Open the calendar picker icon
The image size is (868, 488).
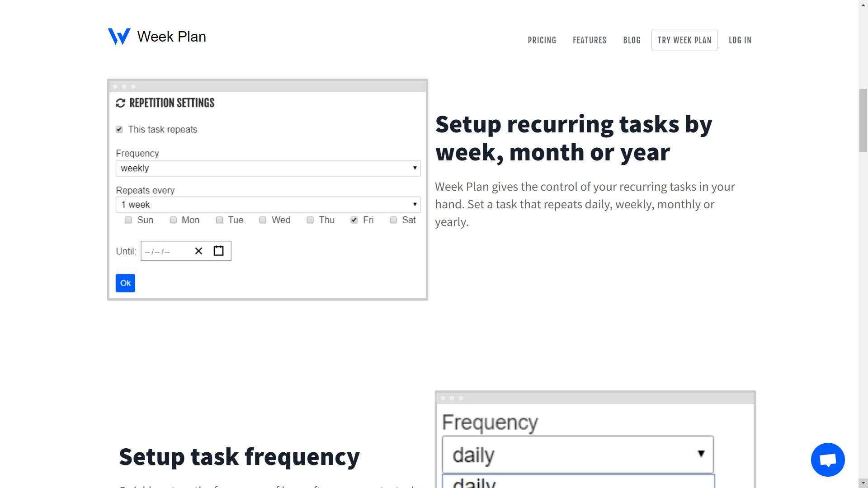[218, 251]
